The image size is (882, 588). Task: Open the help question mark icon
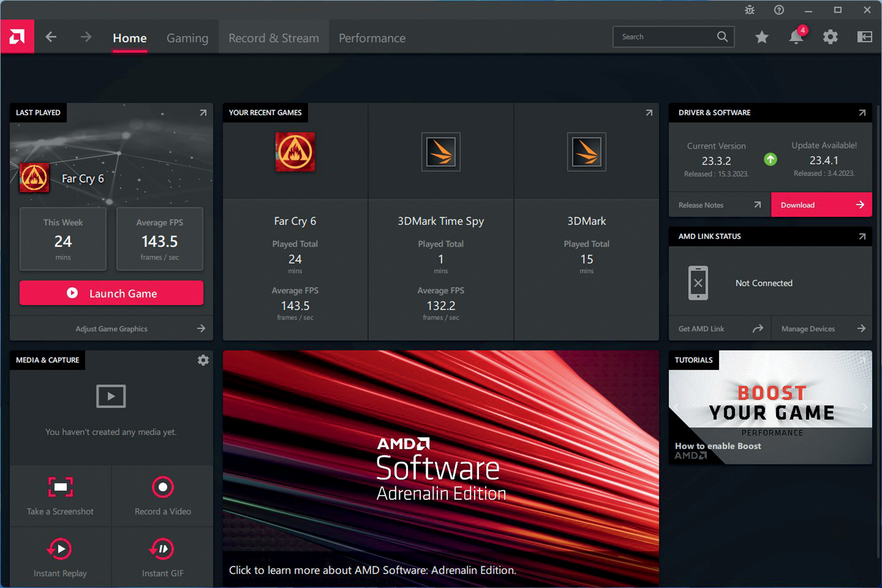779,10
